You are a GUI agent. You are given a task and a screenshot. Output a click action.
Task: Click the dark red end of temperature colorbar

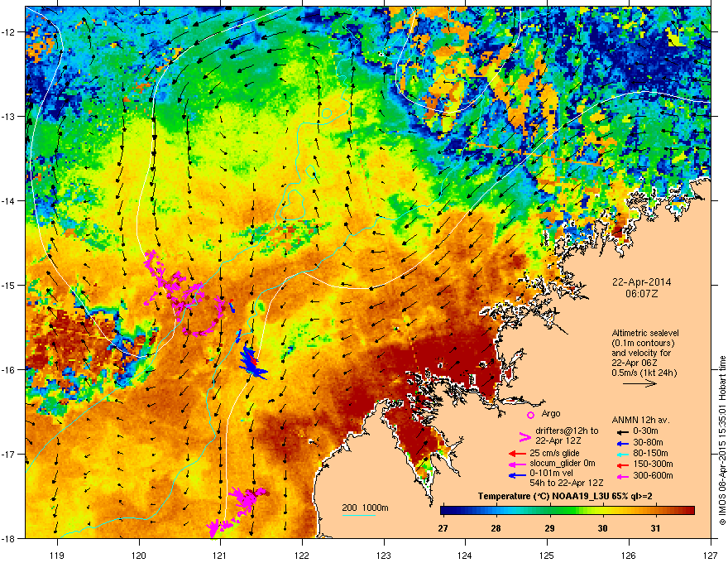(689, 510)
